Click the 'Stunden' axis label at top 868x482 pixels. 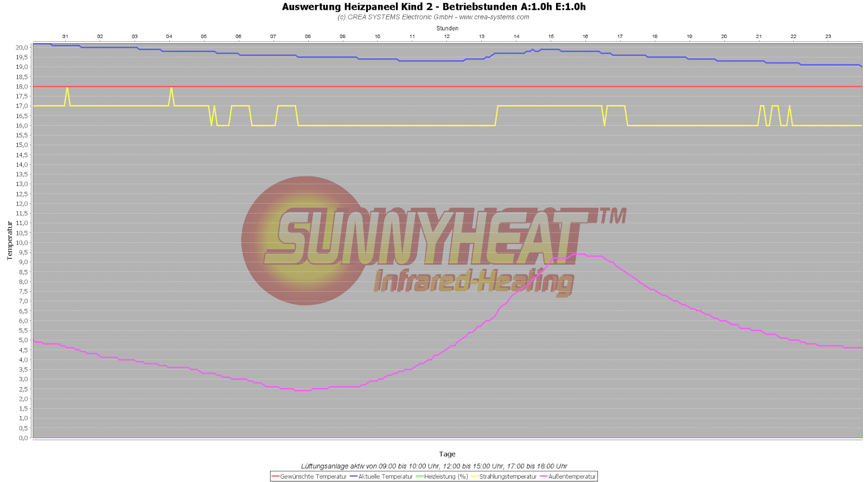[447, 28]
